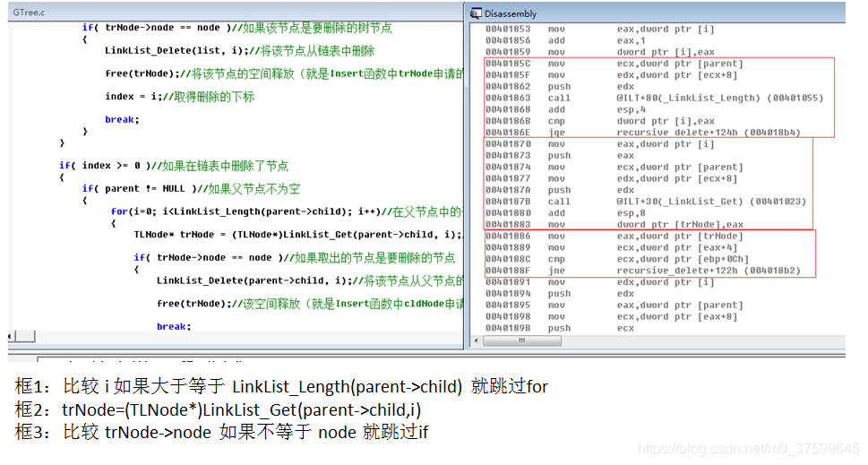Click the 'index = i;' code line
868x465 pixels.
[179, 97]
